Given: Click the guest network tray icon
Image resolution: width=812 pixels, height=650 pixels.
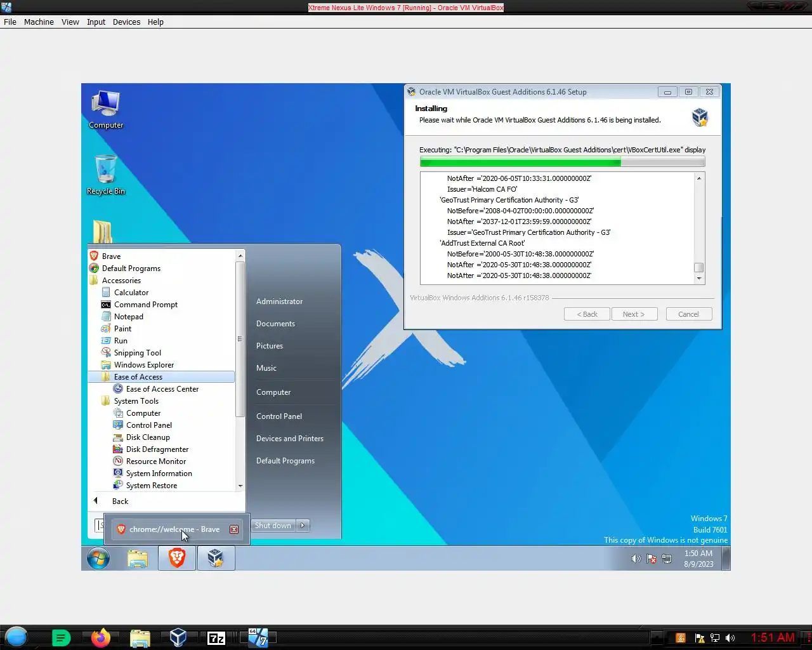Looking at the screenshot, I should click(667, 559).
